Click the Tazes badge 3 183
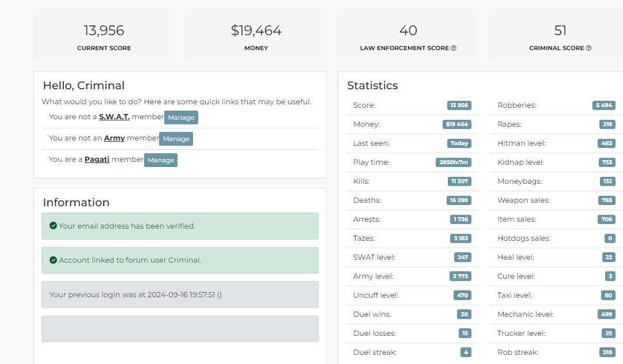Screen dimensions: 623x364 pyautogui.click(x=460, y=238)
